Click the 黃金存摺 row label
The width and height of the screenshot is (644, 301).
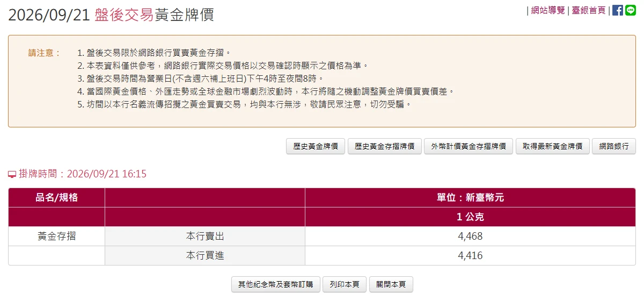(57, 236)
